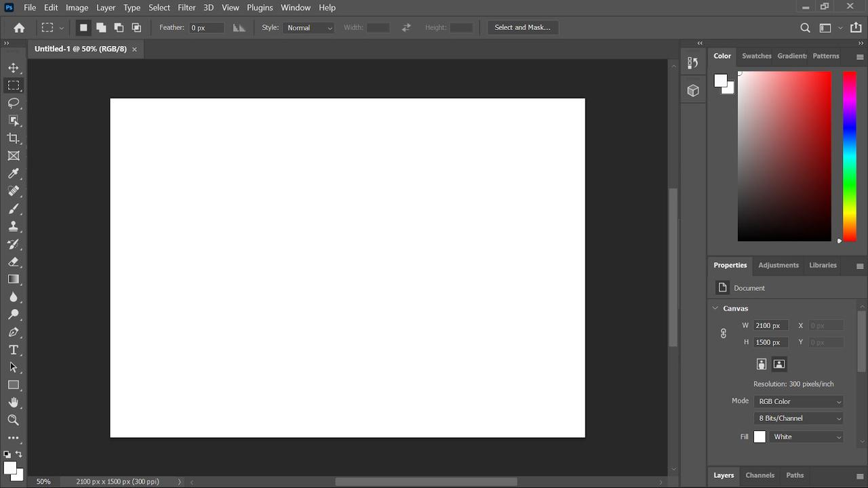The height and width of the screenshot is (488, 868).
Task: Select the Move tool
Action: pyautogui.click(x=14, y=68)
